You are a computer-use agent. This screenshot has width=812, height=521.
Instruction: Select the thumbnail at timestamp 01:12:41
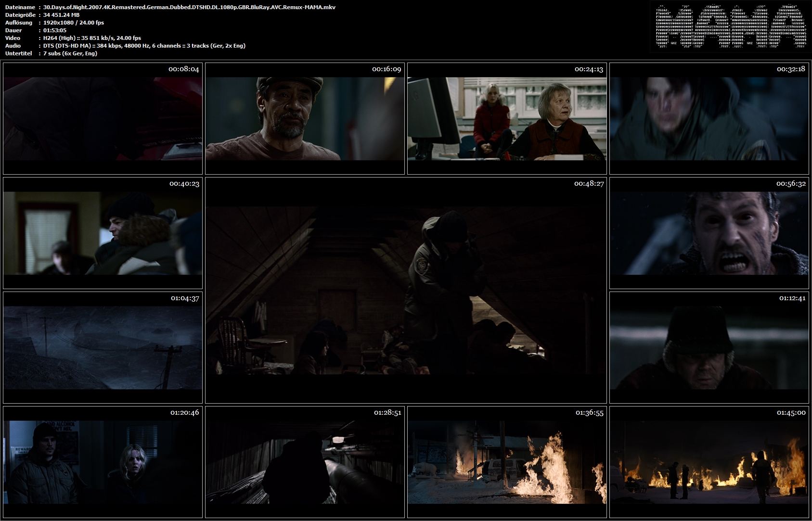click(x=709, y=347)
